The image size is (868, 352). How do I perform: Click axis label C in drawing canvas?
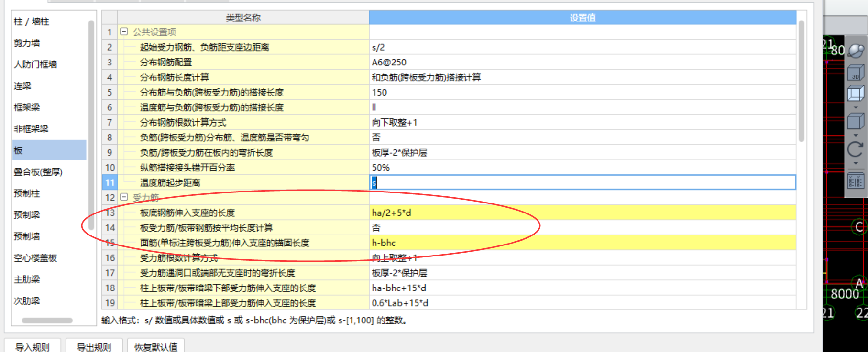click(x=859, y=227)
